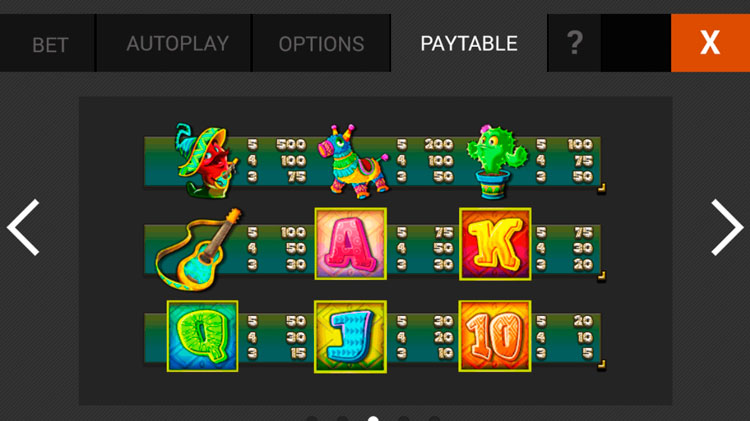Select the yellow K card symbol
This screenshot has height=421, width=750.
495,244
